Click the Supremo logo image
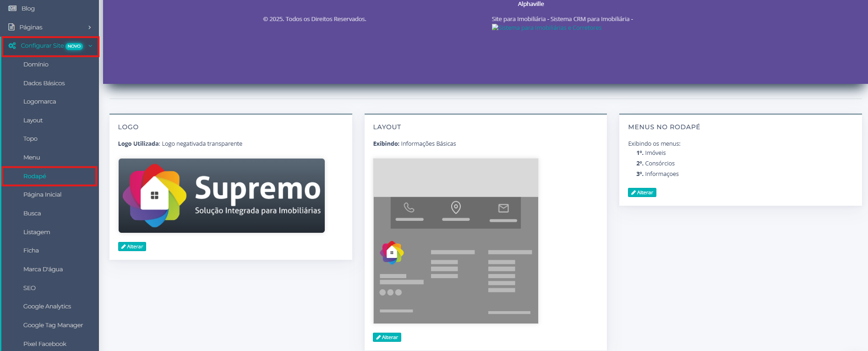868x351 pixels. point(222,196)
